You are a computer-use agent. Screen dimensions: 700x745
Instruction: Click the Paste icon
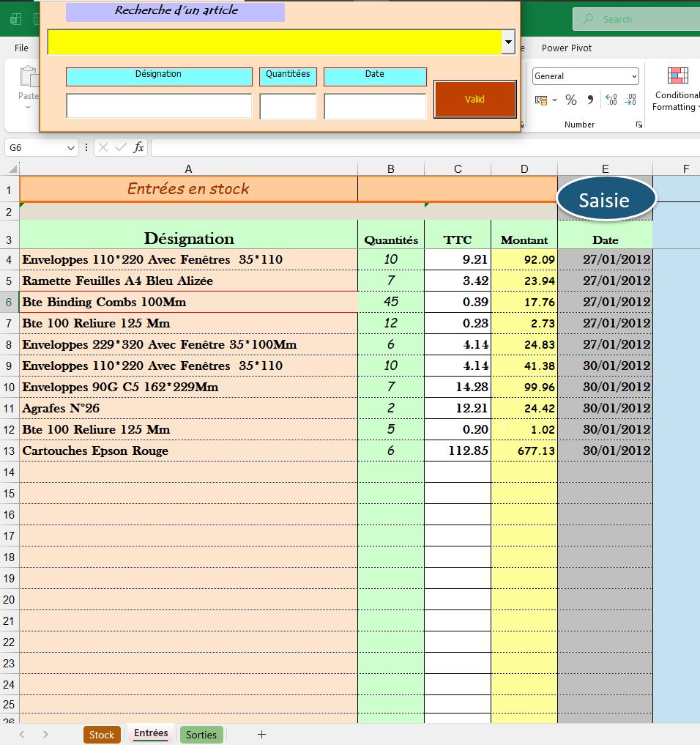(29, 76)
